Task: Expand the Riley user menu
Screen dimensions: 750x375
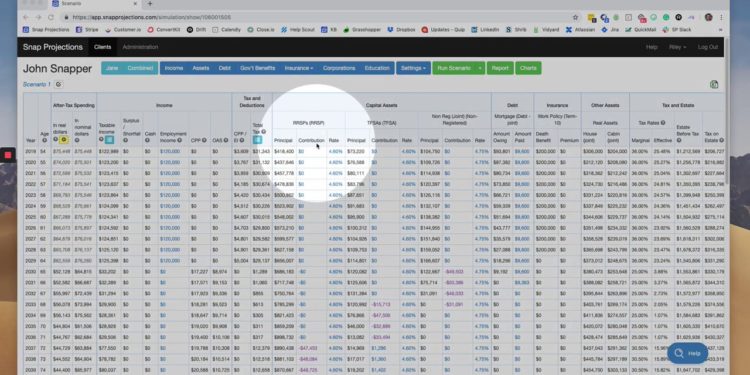Action: tap(678, 47)
